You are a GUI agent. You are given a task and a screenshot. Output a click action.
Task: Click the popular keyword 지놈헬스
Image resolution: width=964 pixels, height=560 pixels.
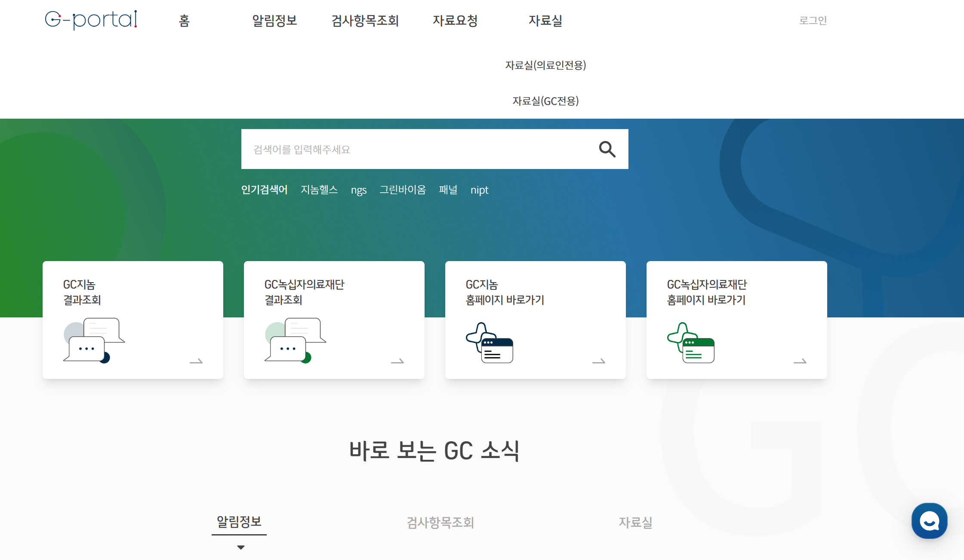point(319,190)
